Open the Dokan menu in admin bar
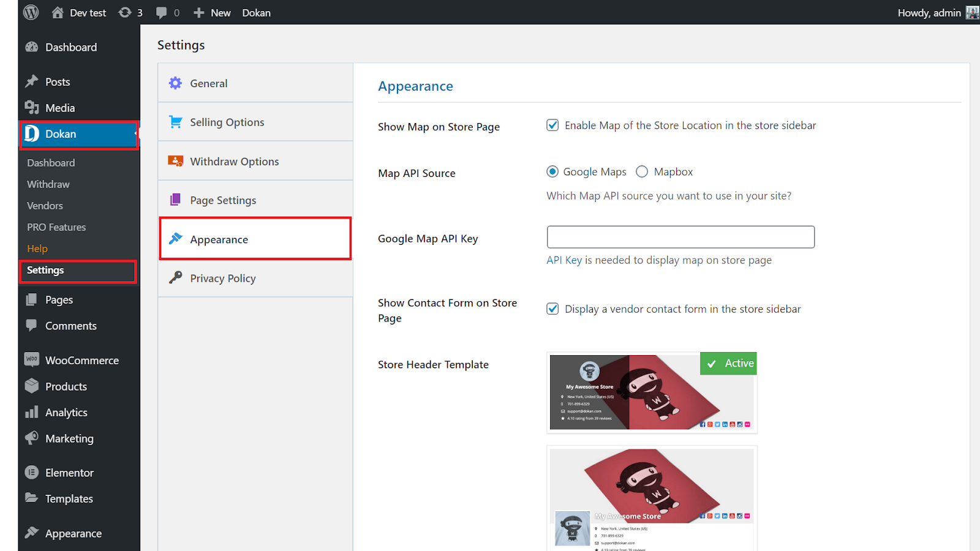Image resolution: width=980 pixels, height=551 pixels. click(x=256, y=13)
